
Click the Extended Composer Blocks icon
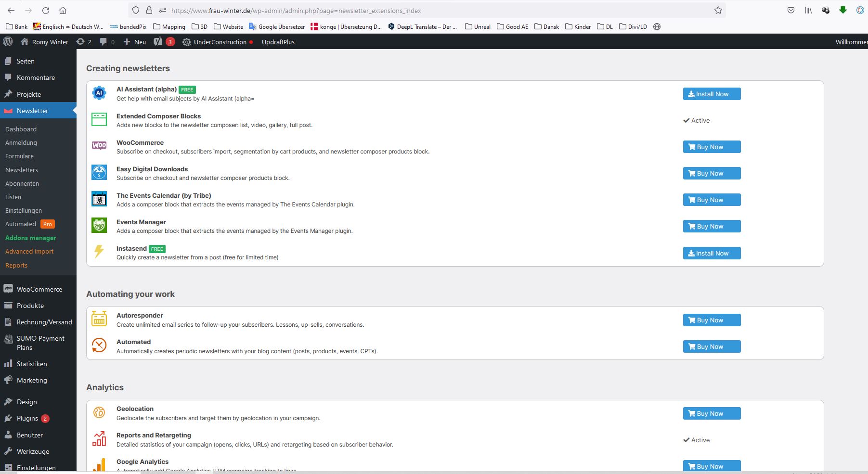tap(99, 119)
